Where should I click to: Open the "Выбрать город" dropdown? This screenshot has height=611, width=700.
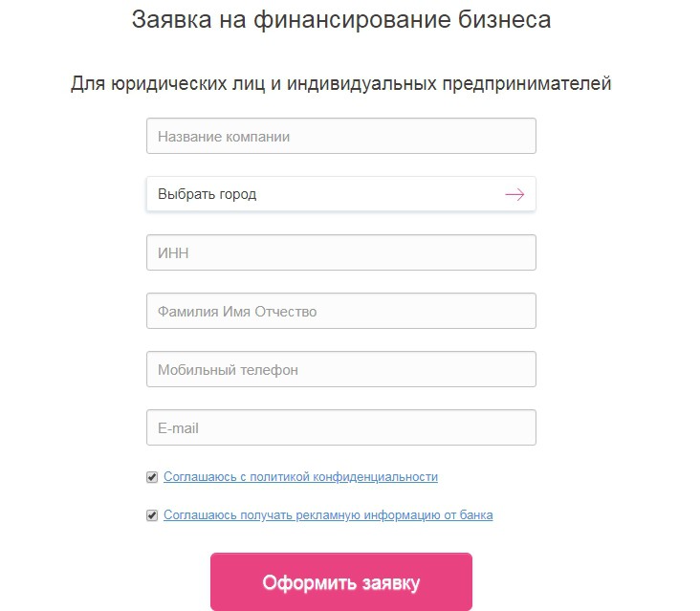tap(340, 194)
